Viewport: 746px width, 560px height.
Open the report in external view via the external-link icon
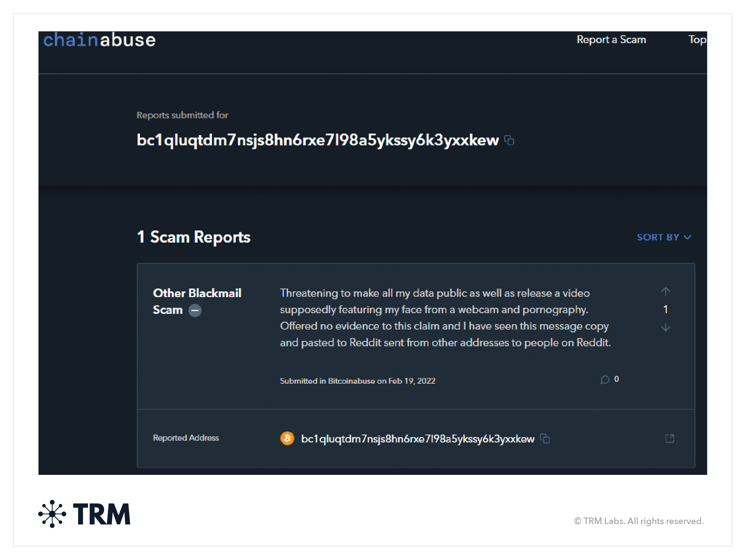click(670, 439)
